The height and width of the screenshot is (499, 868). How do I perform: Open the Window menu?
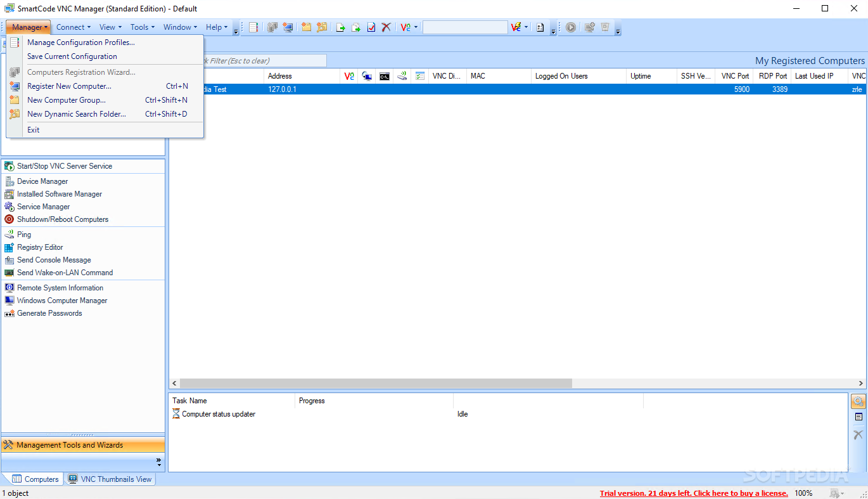181,27
